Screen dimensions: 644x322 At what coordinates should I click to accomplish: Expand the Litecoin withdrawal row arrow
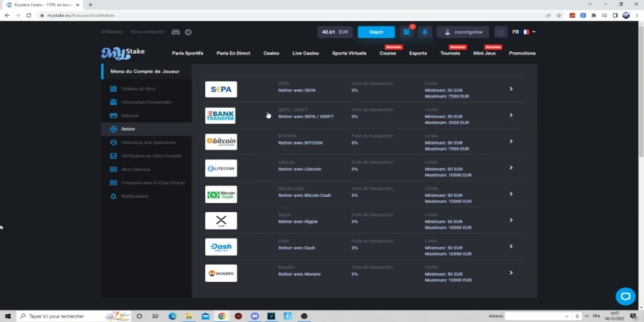[x=511, y=168]
